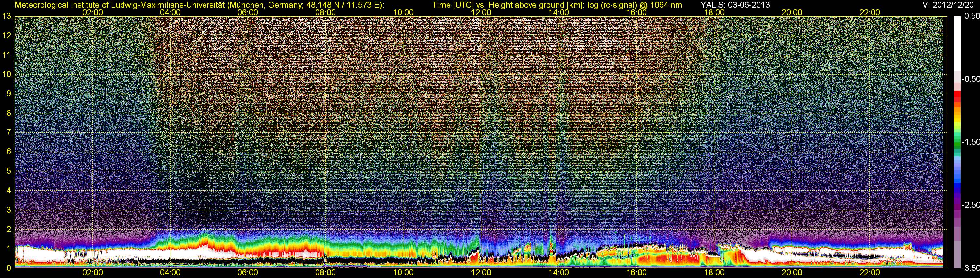Click the '5.' height axis label
Screen dimensions: 980x278
9,171
